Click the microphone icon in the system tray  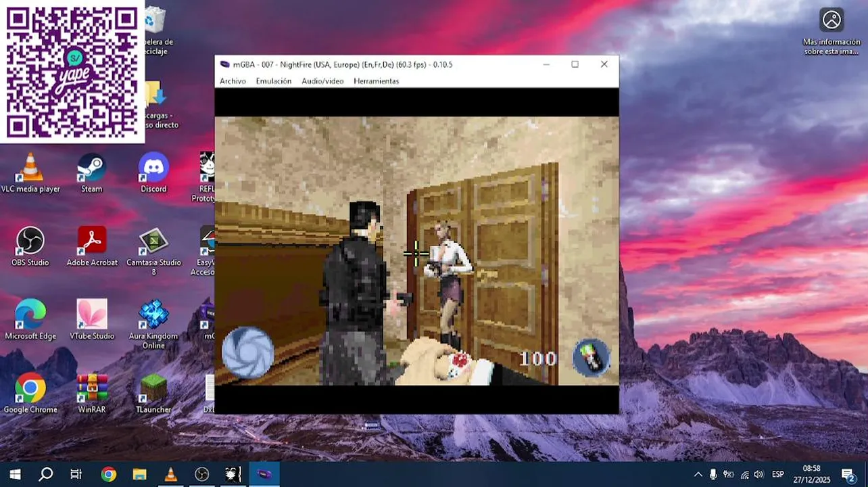[713, 474]
